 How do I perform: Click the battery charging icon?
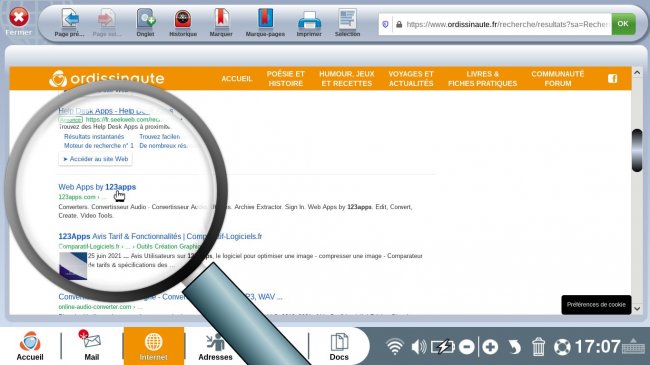coord(443,347)
